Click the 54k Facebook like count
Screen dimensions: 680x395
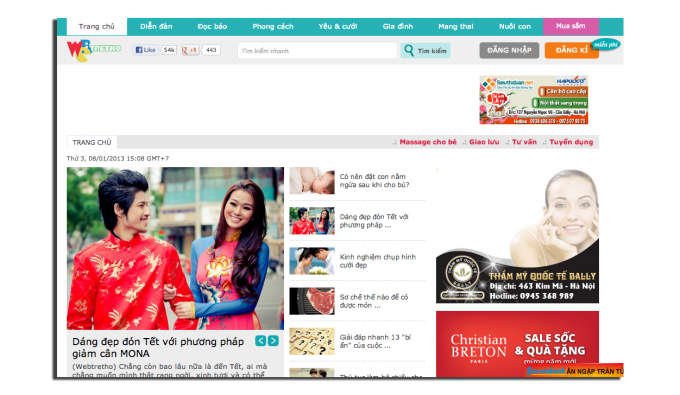click(x=169, y=50)
